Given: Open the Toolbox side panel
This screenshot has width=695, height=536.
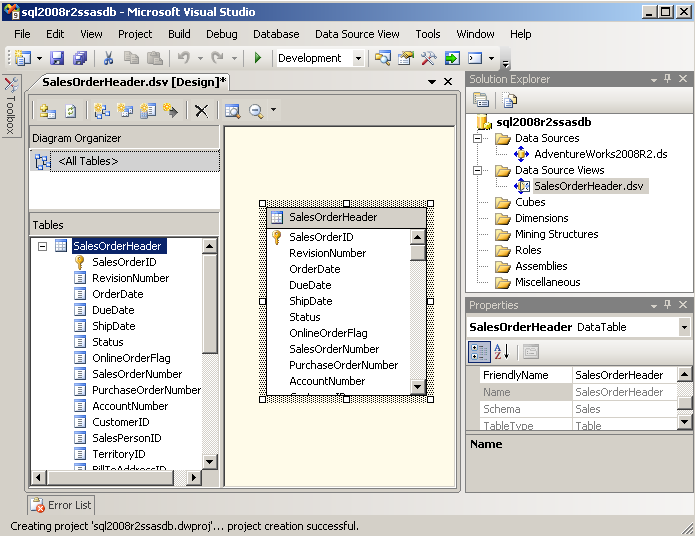Looking at the screenshot, I should click(11, 106).
